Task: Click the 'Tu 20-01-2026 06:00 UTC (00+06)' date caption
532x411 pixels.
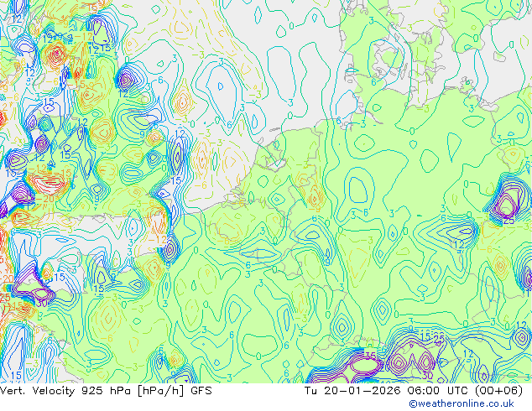Action: point(414,391)
